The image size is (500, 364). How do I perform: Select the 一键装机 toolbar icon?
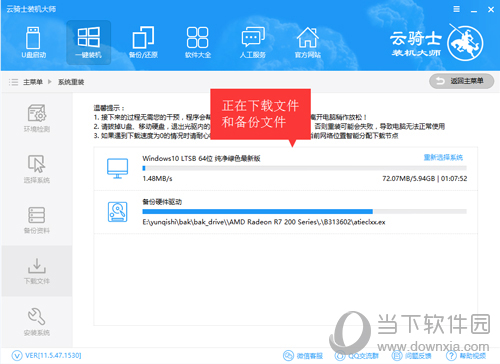[88, 43]
